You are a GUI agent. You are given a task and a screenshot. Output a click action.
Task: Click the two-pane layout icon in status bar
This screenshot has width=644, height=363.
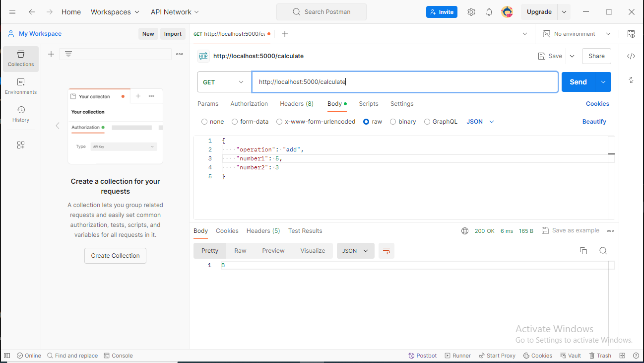click(622, 356)
